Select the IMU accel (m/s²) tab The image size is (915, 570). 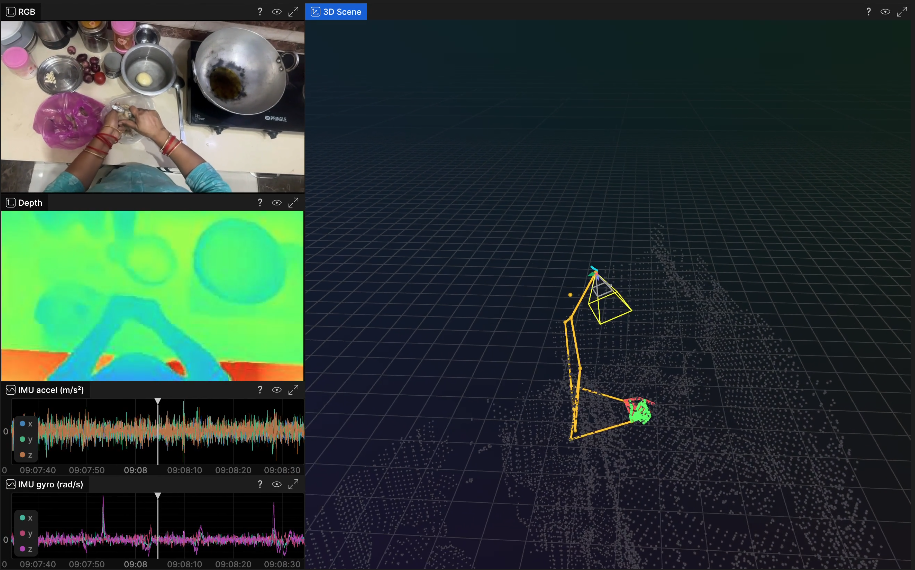(x=46, y=390)
